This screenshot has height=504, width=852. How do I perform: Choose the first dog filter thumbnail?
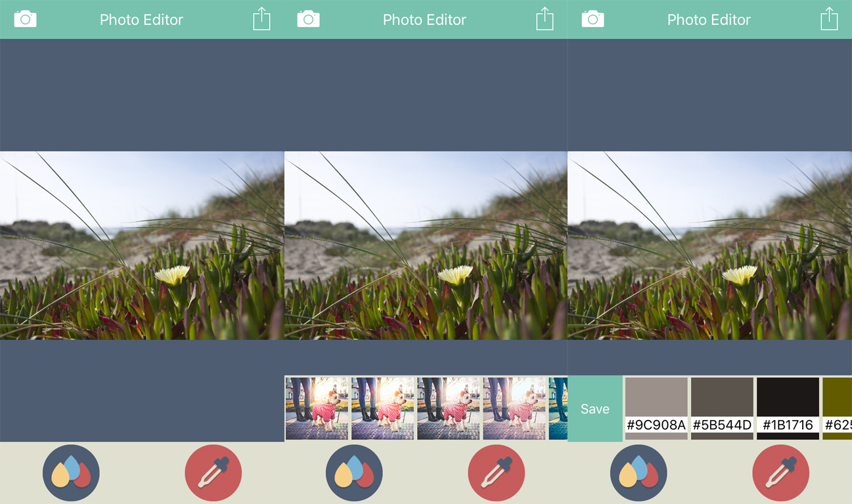point(317,408)
